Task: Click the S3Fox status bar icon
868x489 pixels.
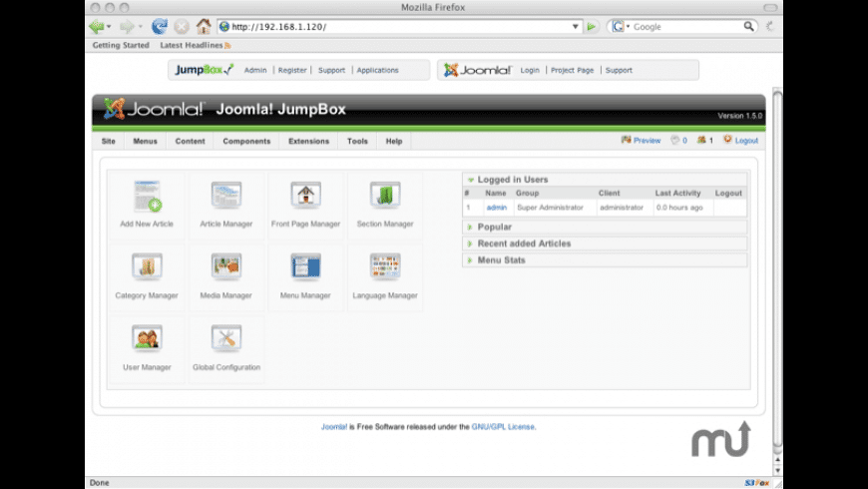Action: tap(756, 483)
